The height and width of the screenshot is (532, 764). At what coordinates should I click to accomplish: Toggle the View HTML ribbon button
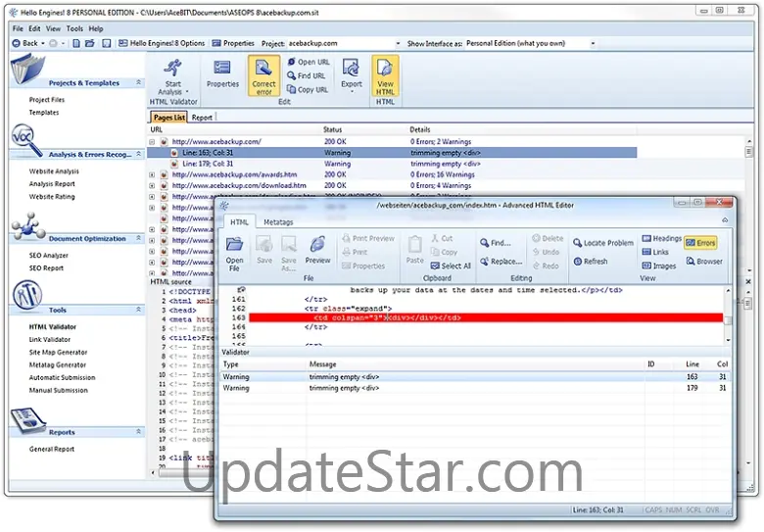pos(385,75)
